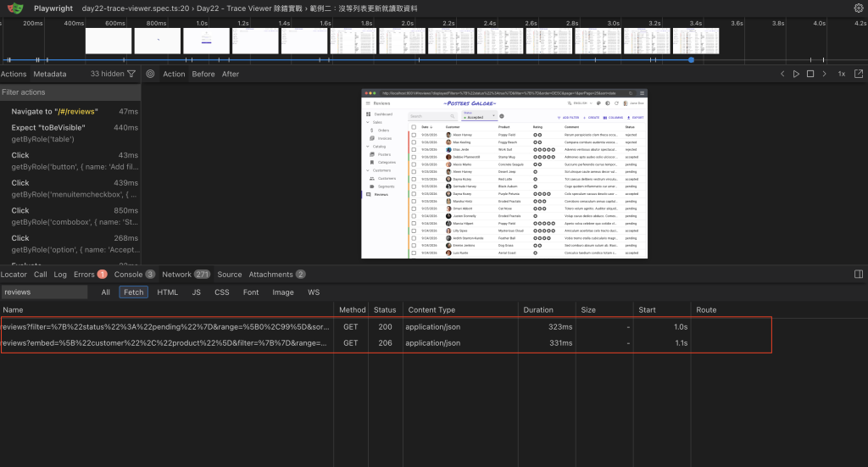Check the Justen Donnelly row checkbox
The image size is (868, 467).
[414, 216]
